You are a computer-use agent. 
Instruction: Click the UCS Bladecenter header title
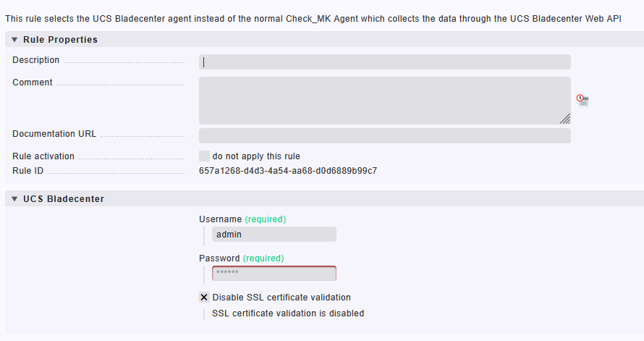(64, 199)
